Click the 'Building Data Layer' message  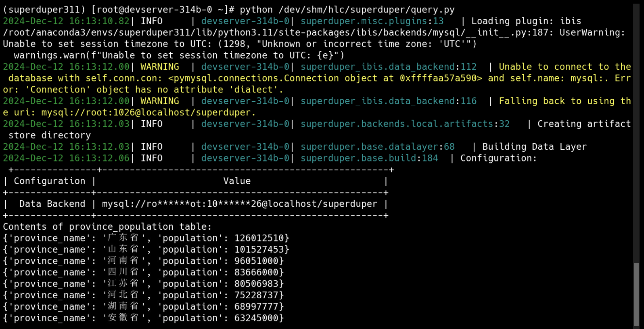pos(535,147)
